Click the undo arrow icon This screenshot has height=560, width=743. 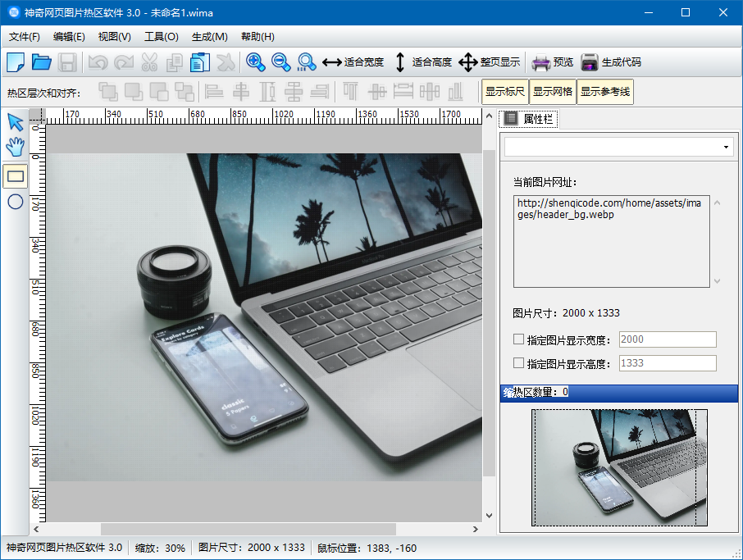pyautogui.click(x=98, y=62)
